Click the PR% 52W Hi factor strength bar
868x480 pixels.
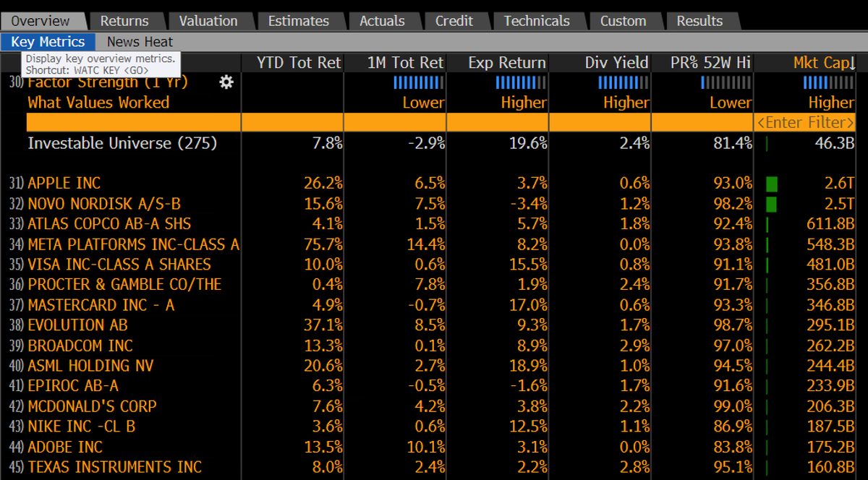point(726,82)
